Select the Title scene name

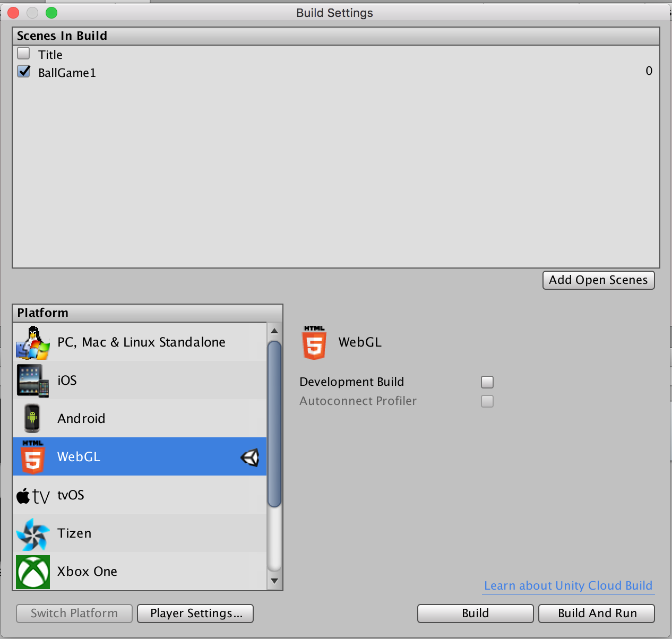pos(50,55)
